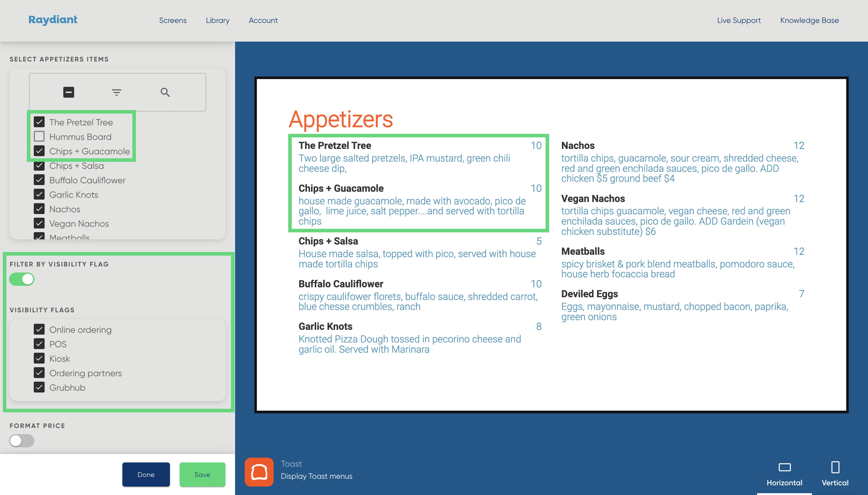
Task: Uncheck the Grubhub visibility flag
Action: [x=39, y=387]
